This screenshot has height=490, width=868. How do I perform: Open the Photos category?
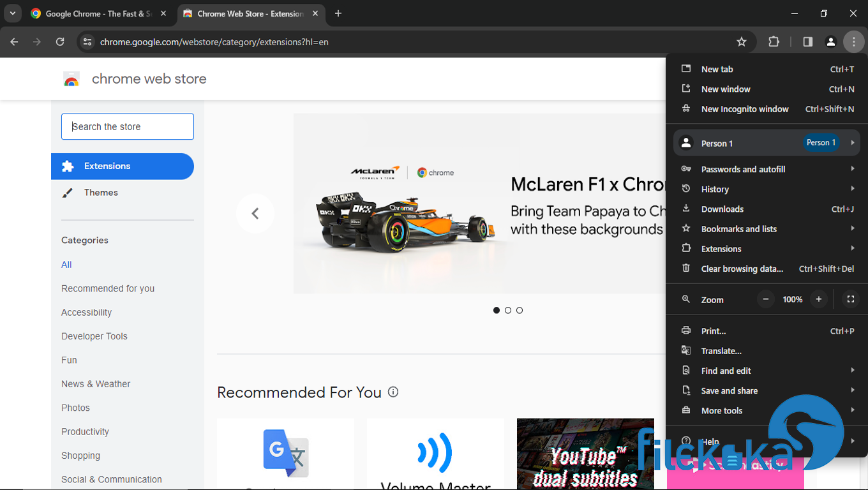click(x=75, y=408)
